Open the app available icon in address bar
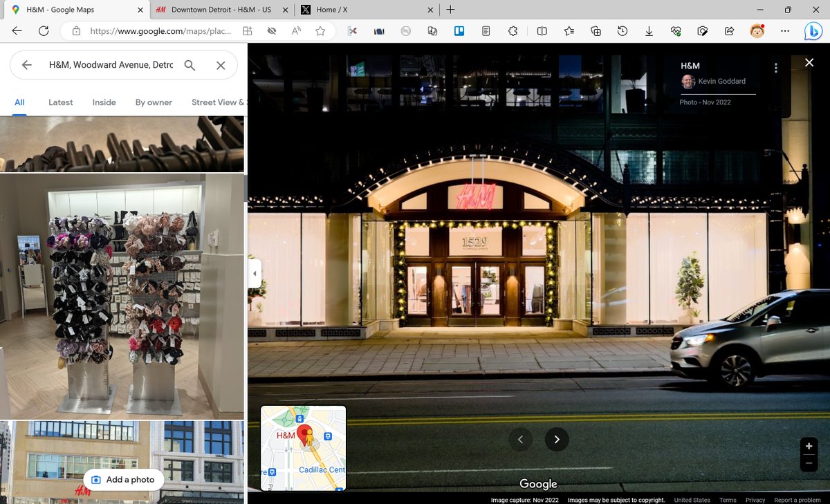This screenshot has width=830, height=504. coord(247,31)
